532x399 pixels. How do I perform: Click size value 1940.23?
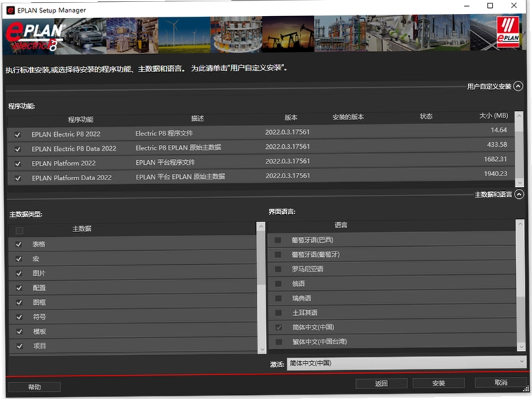click(x=495, y=174)
